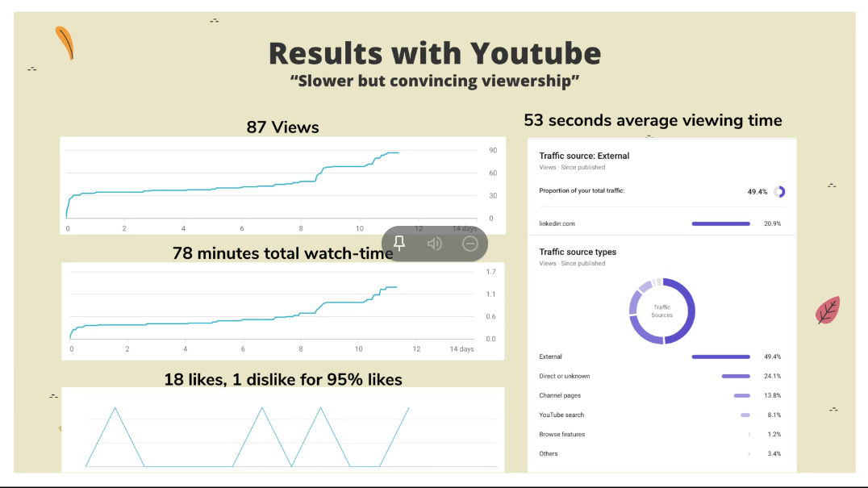Click "Proportion of your total traffic:" label
Viewport: 868px width, 488px height.
point(582,191)
